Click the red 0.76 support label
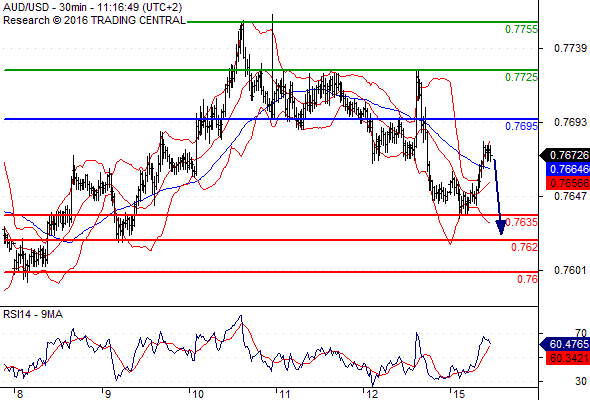This screenshot has height=400, width=590. (527, 279)
